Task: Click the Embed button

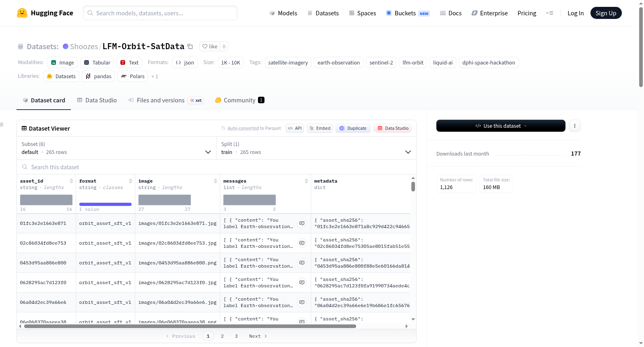Action: (x=319, y=128)
